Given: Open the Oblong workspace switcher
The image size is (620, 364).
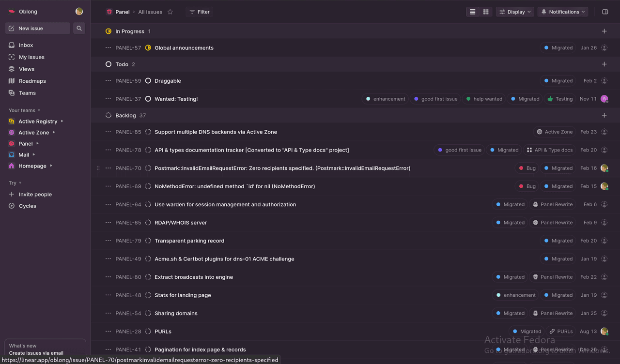Looking at the screenshot, I should 28,12.
